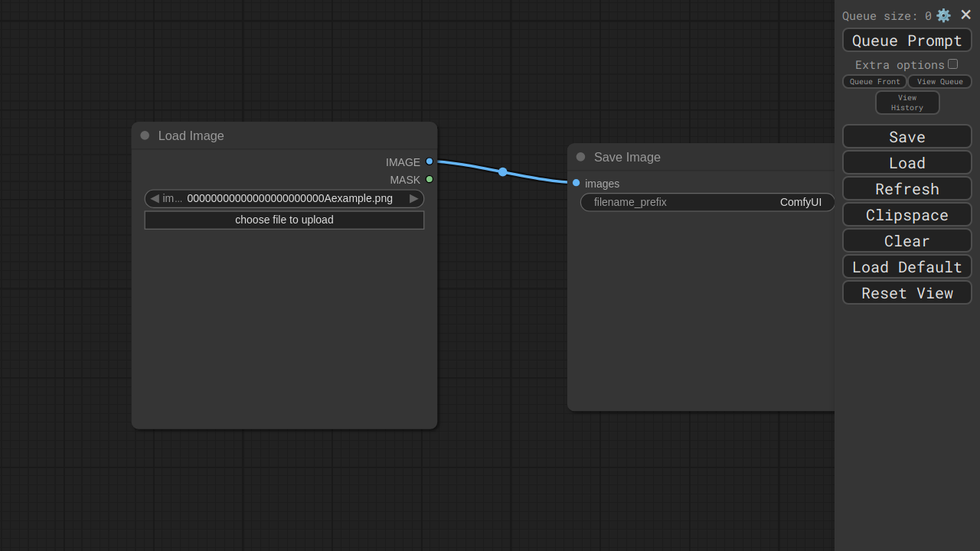Image resolution: width=980 pixels, height=551 pixels.
Task: Enable the Extra options checkbox
Action: click(x=952, y=64)
